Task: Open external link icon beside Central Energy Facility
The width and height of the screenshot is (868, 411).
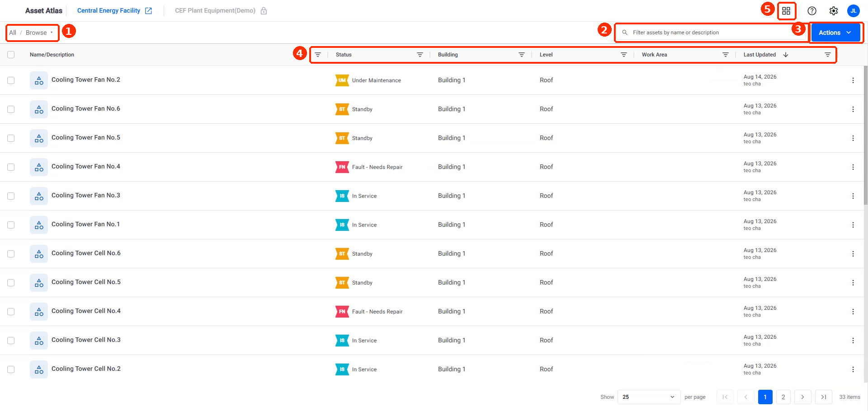Action: pyautogui.click(x=148, y=11)
